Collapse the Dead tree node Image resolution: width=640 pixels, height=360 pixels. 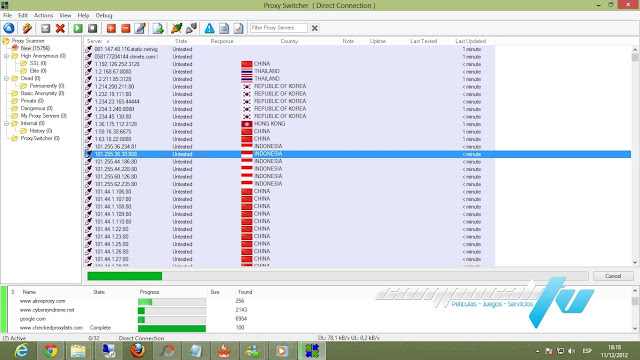pos(7,78)
